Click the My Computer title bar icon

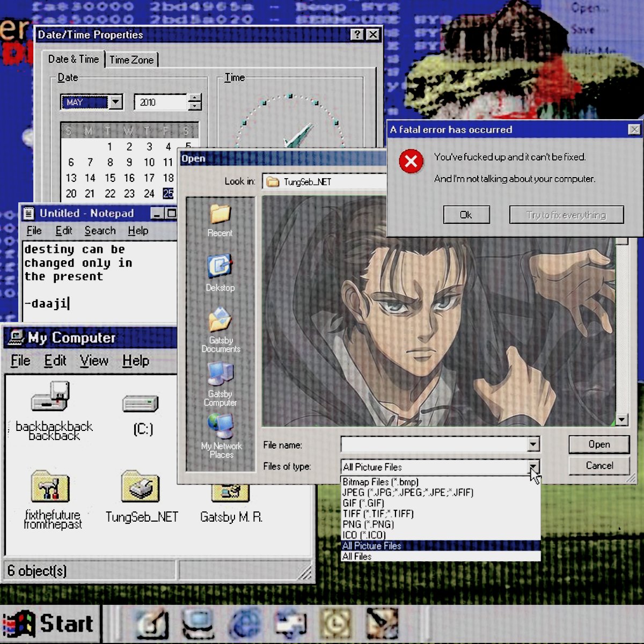pos(16,337)
